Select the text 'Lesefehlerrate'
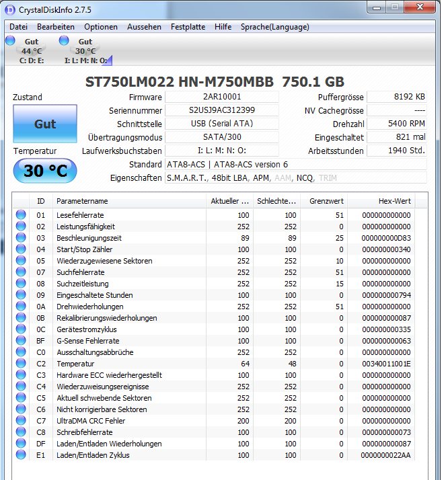This screenshot has width=448, height=480. coord(80,215)
